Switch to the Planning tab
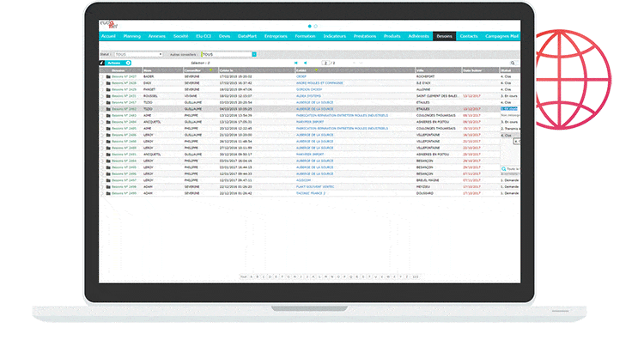644x340 pixels. tap(132, 37)
